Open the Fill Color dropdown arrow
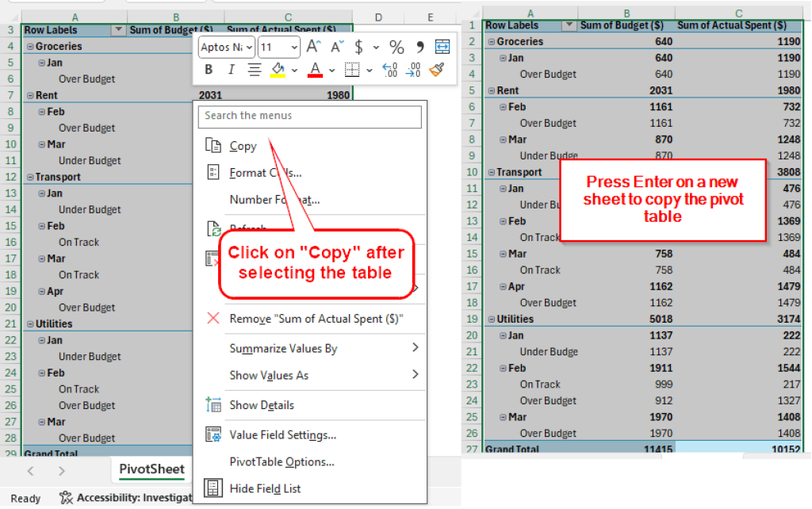 [x=293, y=70]
